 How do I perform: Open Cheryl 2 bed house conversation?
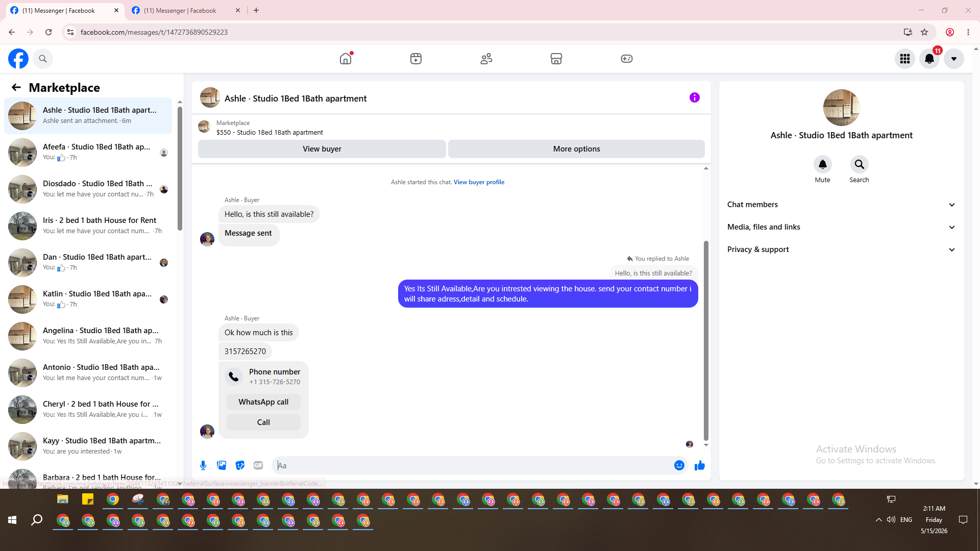88,410
